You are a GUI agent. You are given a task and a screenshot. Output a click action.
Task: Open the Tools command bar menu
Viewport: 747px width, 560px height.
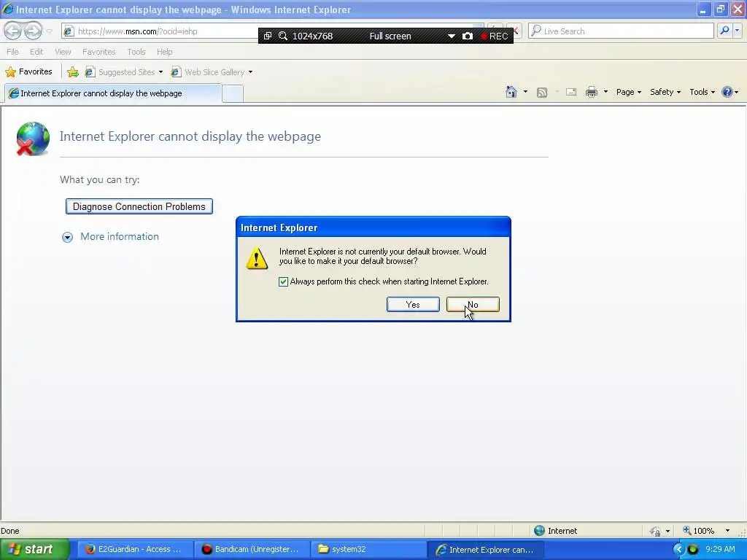tap(702, 92)
